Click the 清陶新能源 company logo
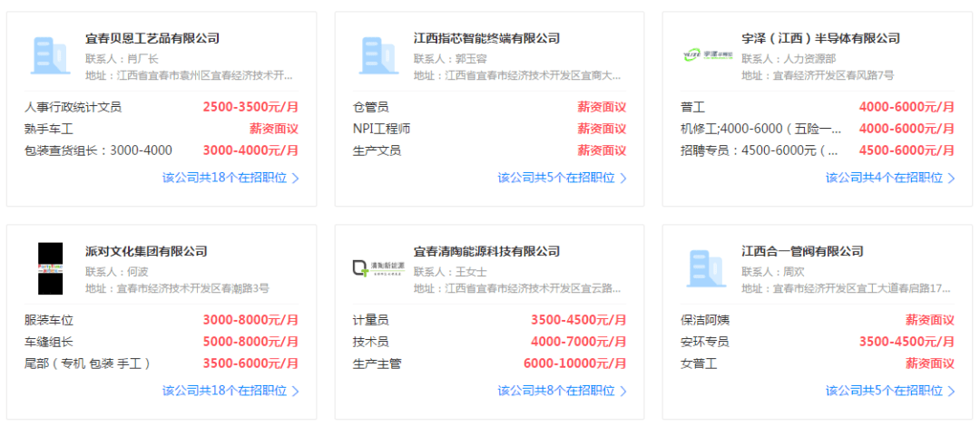The image size is (980, 426). [377, 269]
